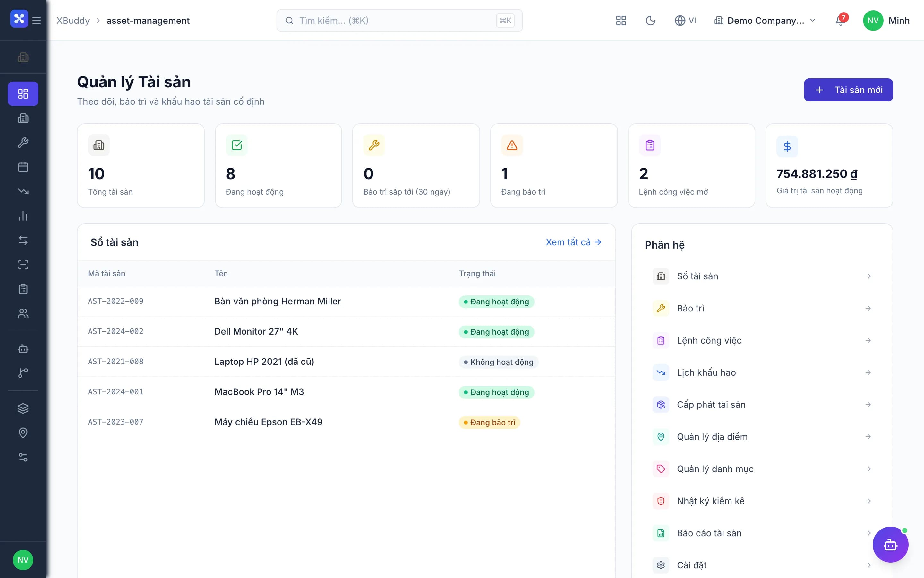
Task: Select MacBook Pro 14" M3 row name
Action: pos(259,392)
